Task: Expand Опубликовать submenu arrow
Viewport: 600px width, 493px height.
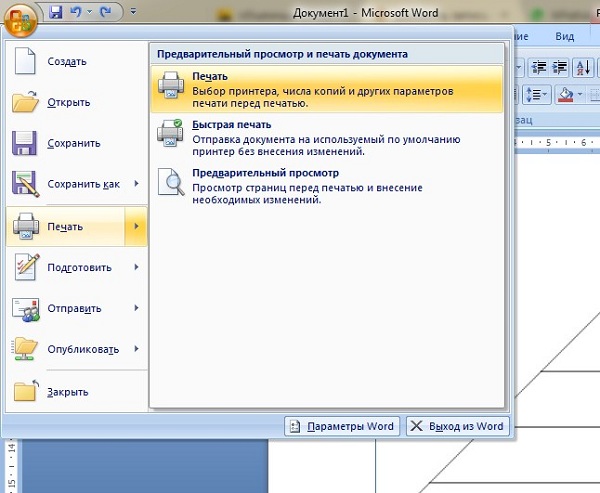Action: (x=137, y=349)
